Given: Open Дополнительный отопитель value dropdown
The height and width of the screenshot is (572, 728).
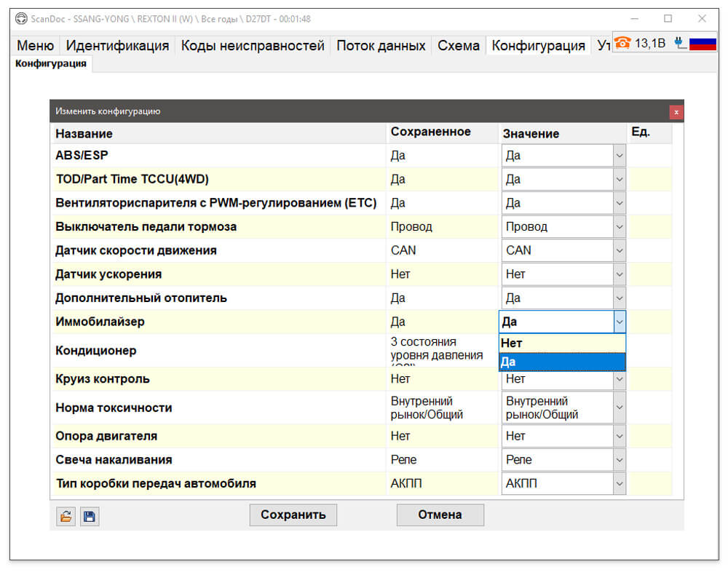Looking at the screenshot, I should 620,298.
